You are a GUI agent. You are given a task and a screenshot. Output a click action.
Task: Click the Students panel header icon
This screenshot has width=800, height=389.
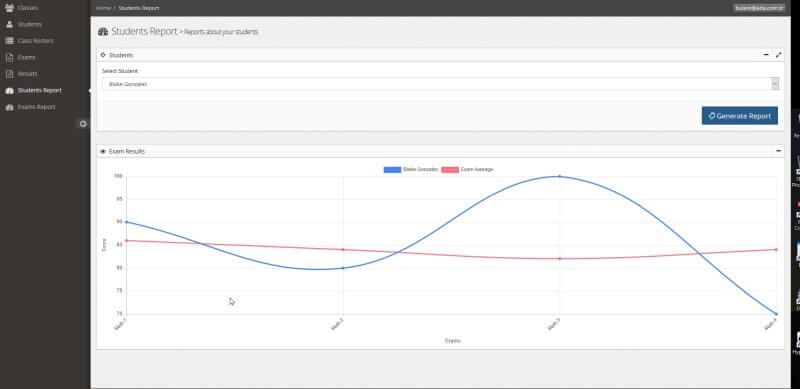pyautogui.click(x=103, y=55)
